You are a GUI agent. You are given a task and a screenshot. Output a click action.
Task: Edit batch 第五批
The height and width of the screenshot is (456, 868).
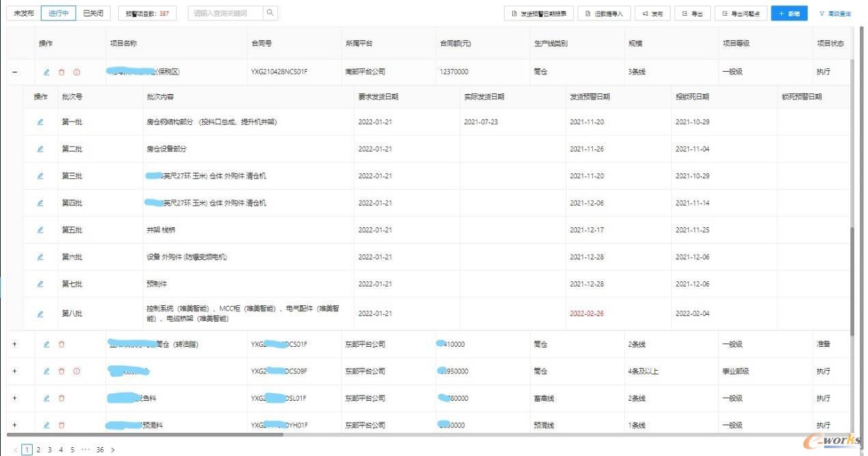(40, 230)
